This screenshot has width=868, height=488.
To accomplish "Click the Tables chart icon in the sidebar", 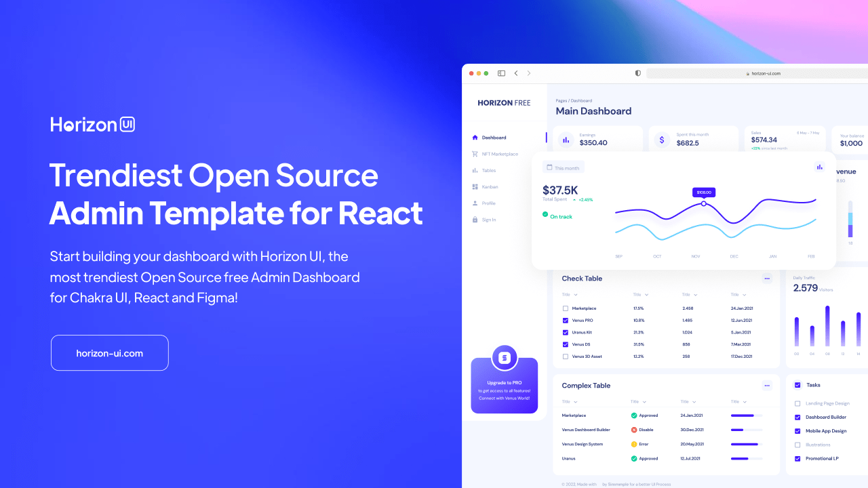I will pyautogui.click(x=475, y=170).
